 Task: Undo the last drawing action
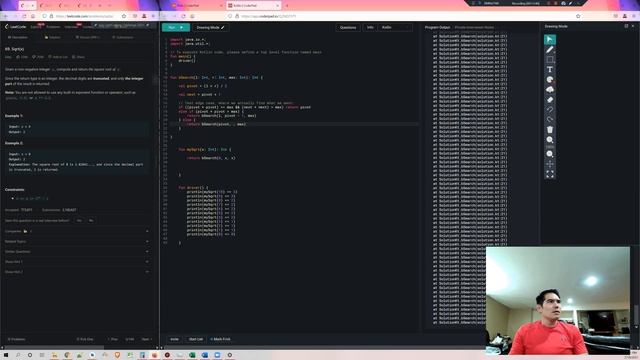coord(550,109)
